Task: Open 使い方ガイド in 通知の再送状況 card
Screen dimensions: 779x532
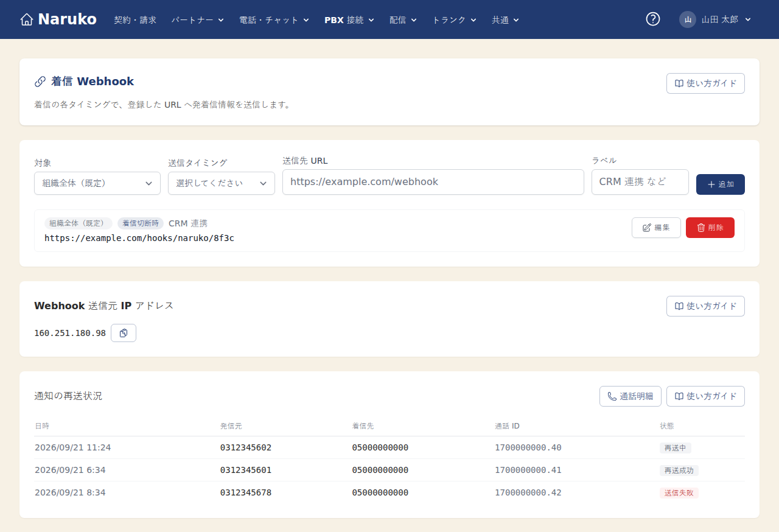Action: click(705, 396)
